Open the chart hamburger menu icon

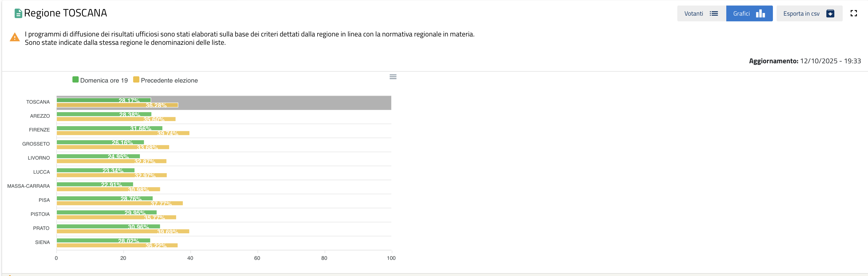point(393,77)
